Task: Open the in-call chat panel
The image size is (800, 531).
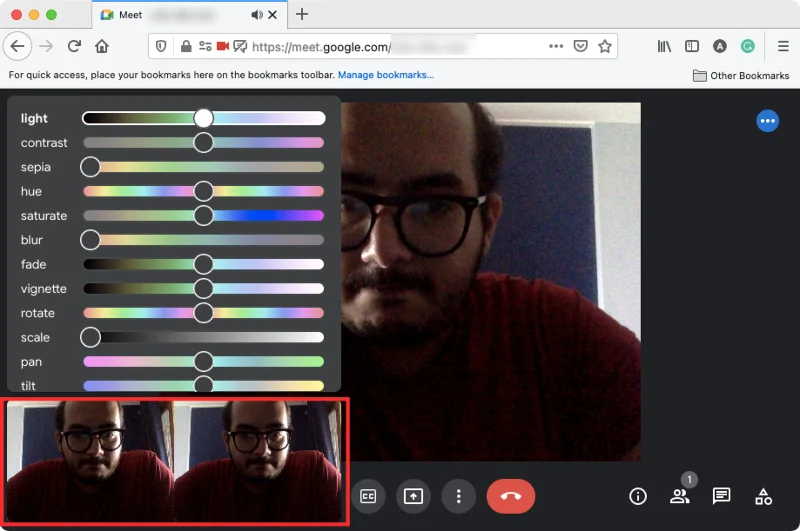Action: (721, 496)
